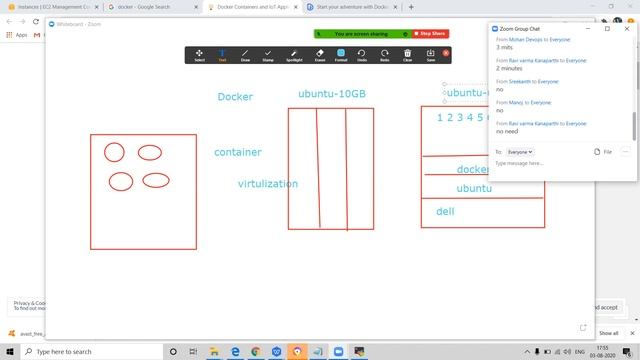This screenshot has height=360, width=640.
Task: Click the 'ubuntu-10GB' whiteboard label
Action: (332, 94)
